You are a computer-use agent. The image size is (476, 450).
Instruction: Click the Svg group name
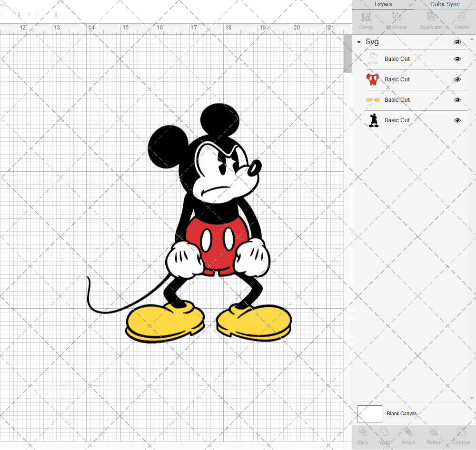point(372,41)
